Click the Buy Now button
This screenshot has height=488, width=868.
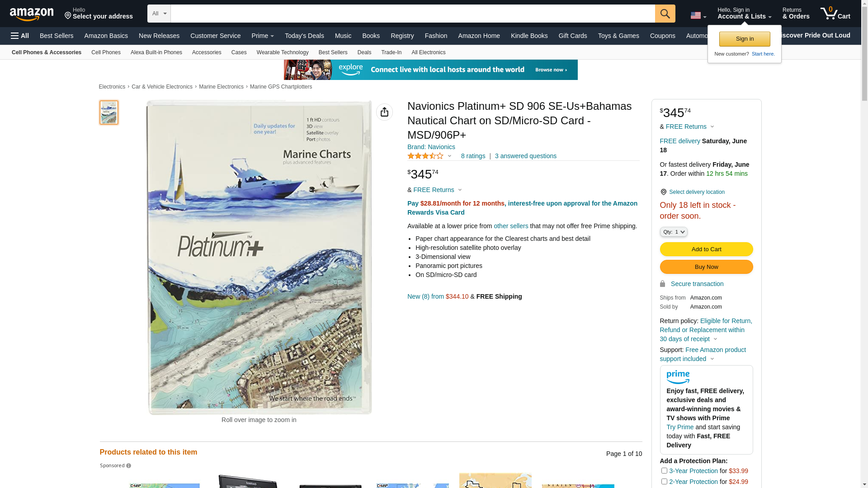[706, 267]
